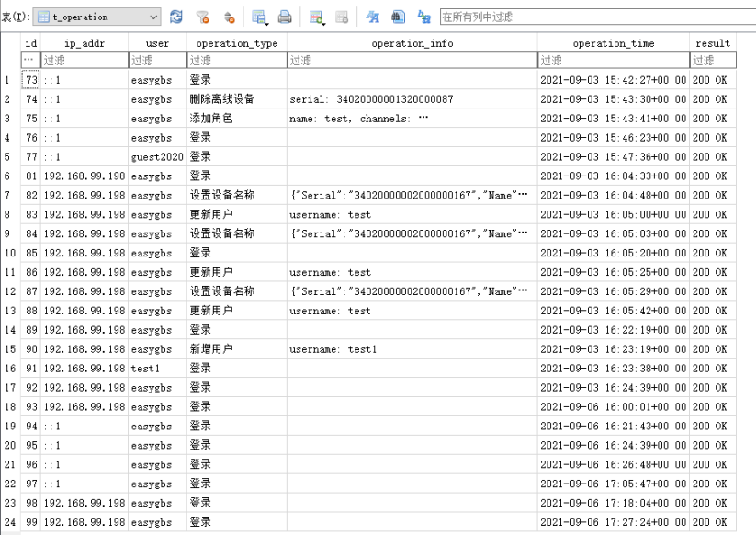Open the conditional format font icon
This screenshot has height=535, width=756.
pos(372,17)
